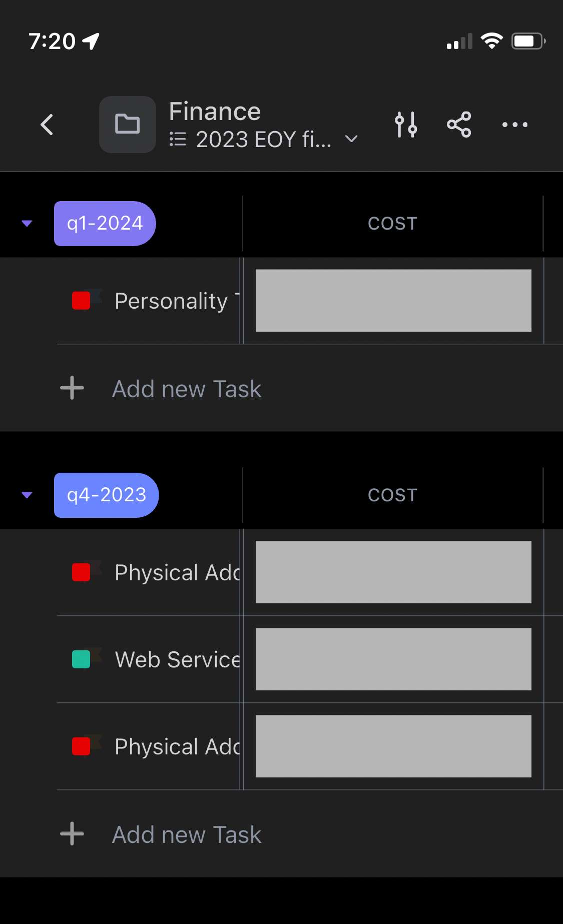
Task: Tap Add new Task in q1-2024
Action: pyautogui.click(x=187, y=389)
